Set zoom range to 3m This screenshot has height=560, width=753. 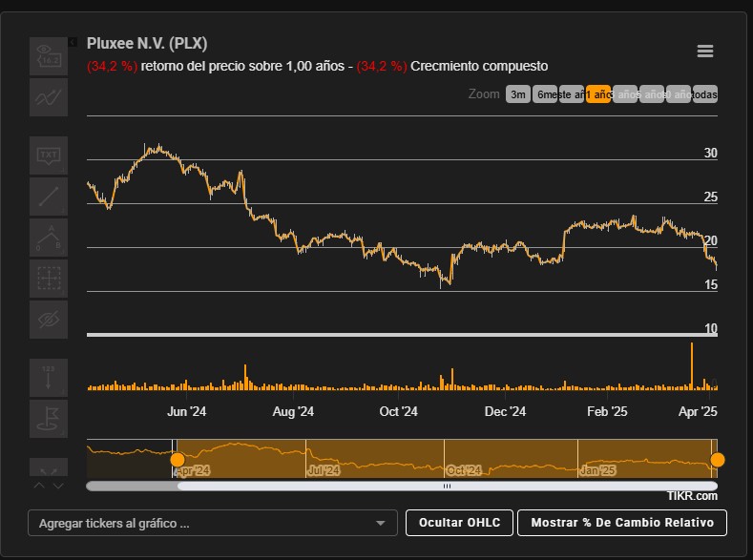click(x=517, y=94)
